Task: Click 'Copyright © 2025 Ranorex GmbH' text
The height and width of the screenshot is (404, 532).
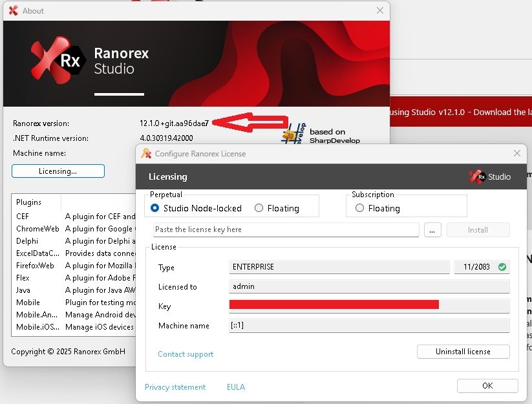Action: click(68, 352)
